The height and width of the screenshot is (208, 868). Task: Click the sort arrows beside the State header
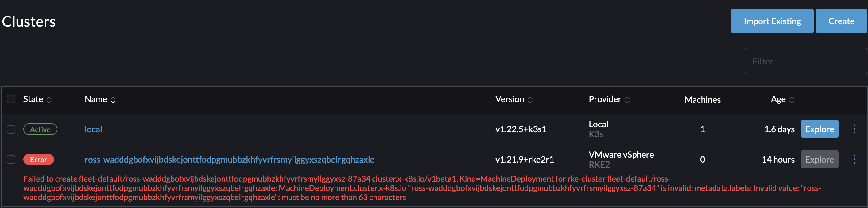[x=49, y=100]
